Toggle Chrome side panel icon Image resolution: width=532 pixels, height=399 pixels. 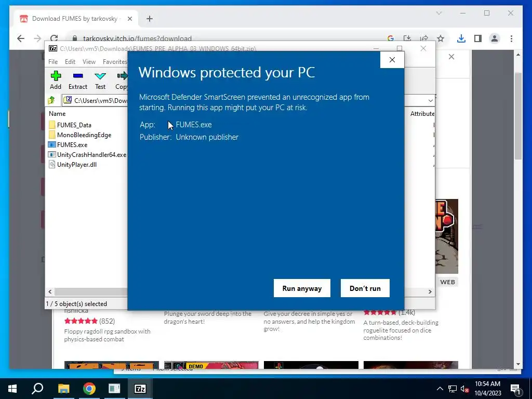point(478,38)
